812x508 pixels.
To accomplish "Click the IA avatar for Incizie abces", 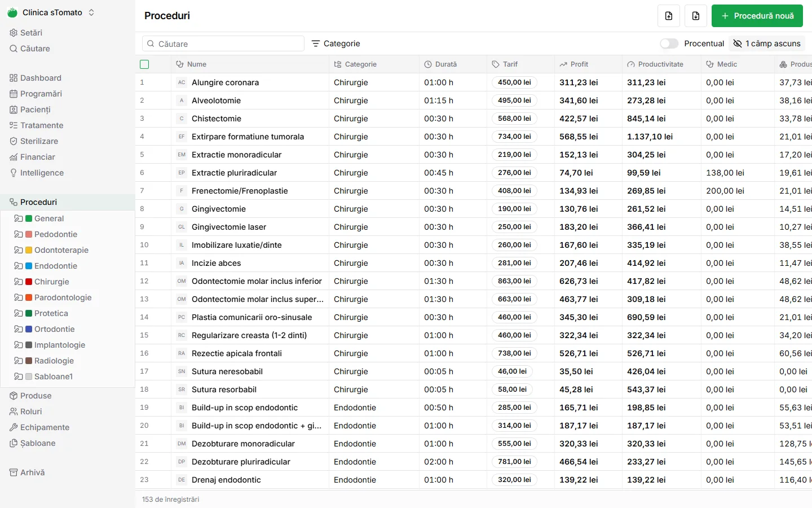I will pos(182,263).
